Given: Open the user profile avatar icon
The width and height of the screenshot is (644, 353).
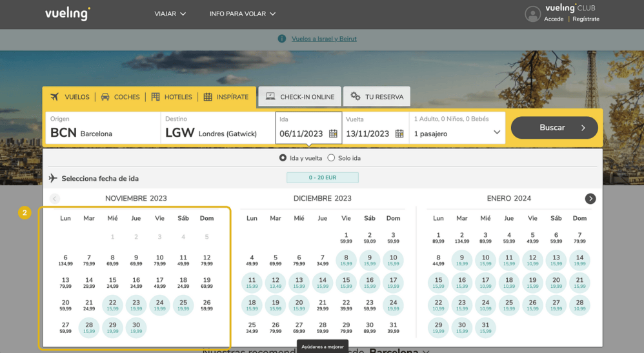Looking at the screenshot, I should [x=532, y=14].
